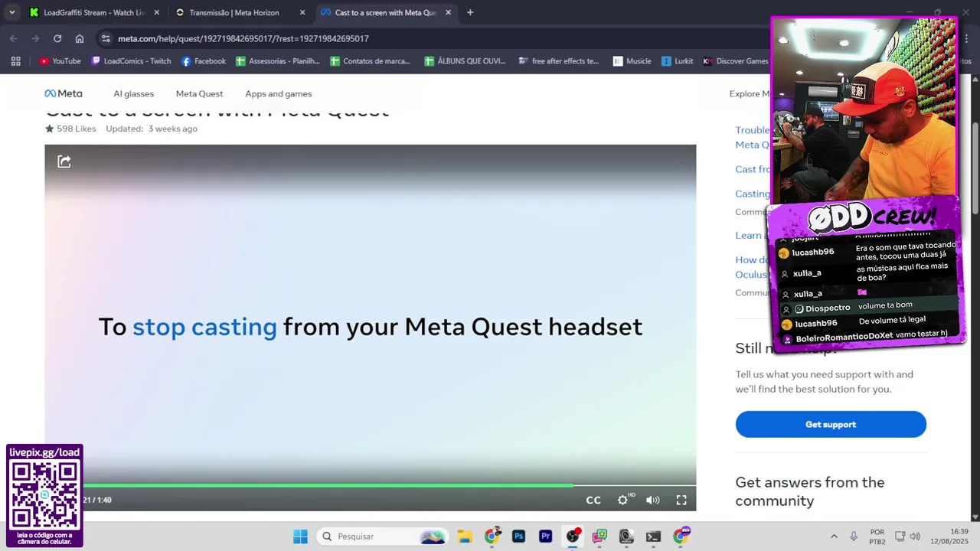Screen dimensions: 980x551
Task: Open the Lurkit bookmark
Action: pos(678,61)
